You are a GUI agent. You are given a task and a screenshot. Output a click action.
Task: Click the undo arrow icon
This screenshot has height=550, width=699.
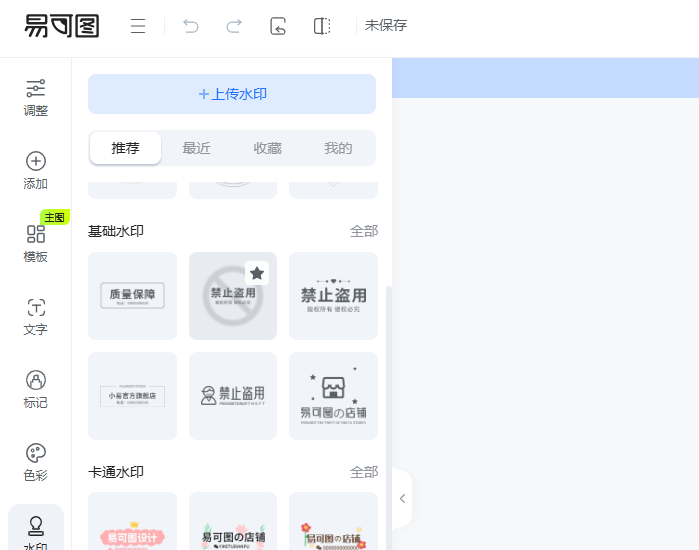(x=191, y=26)
